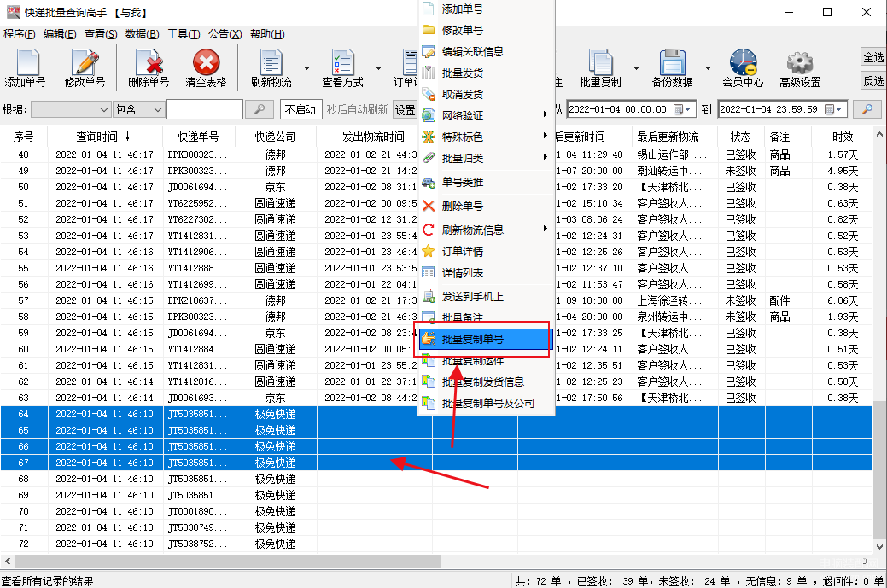Click the vertical scrollbar thumb
The width and height of the screenshot is (887, 588).
tap(879, 470)
